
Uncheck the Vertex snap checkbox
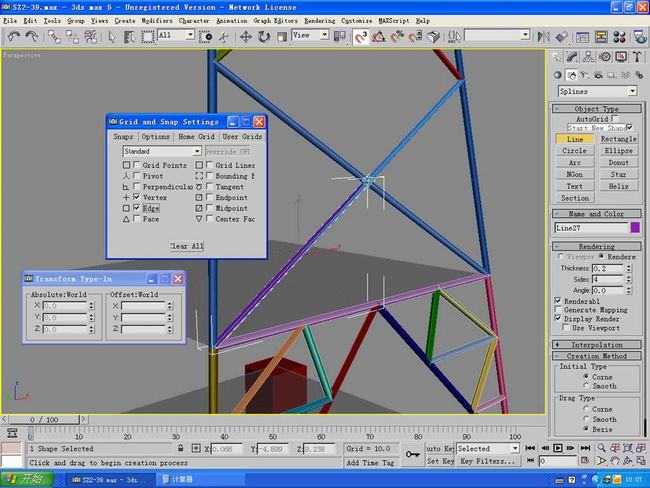pos(136,197)
